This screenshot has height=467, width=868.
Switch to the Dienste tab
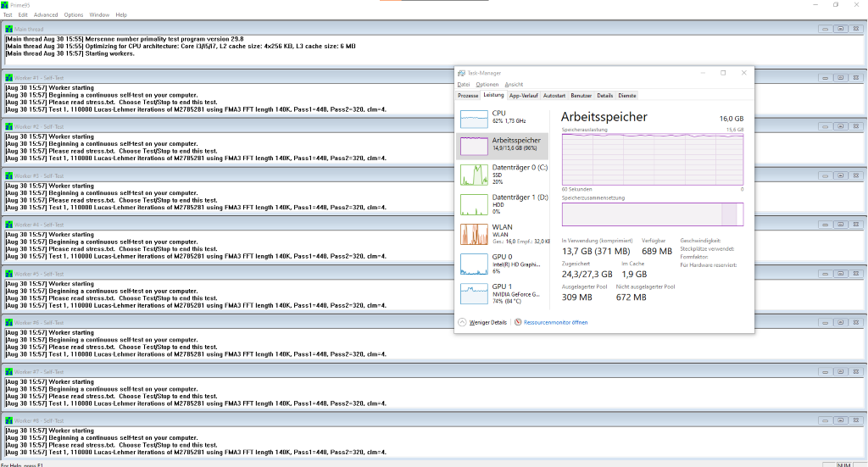coord(627,96)
